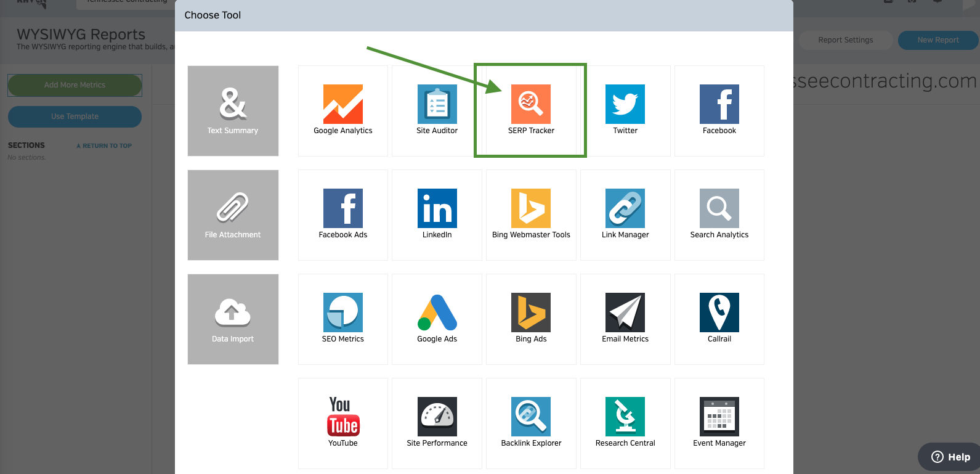Choose the YouTube tool

[343, 423]
